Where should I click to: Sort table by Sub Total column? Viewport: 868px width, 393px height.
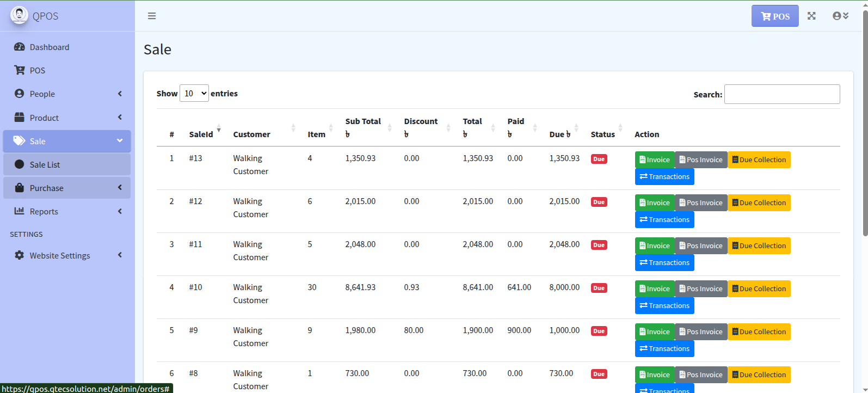coord(370,128)
